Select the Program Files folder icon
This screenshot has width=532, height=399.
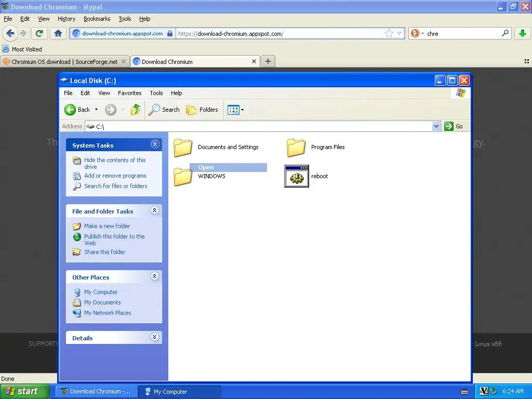[x=296, y=148]
